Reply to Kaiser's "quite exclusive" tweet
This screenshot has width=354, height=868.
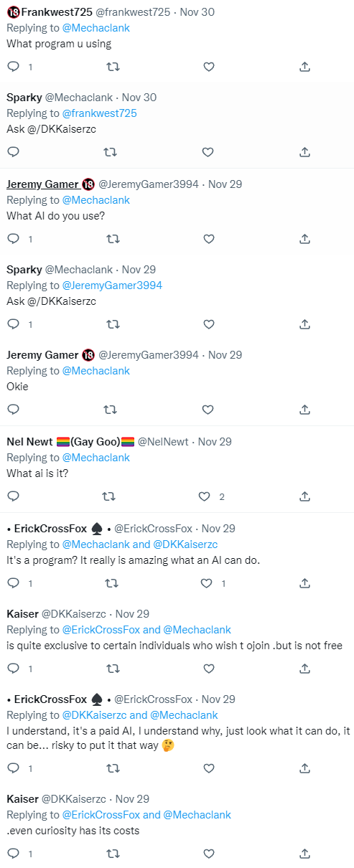click(13, 668)
